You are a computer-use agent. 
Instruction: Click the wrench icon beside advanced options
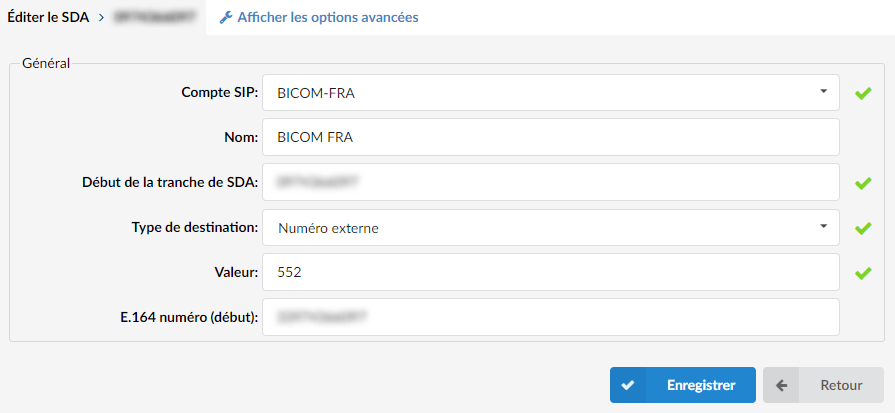[226, 18]
